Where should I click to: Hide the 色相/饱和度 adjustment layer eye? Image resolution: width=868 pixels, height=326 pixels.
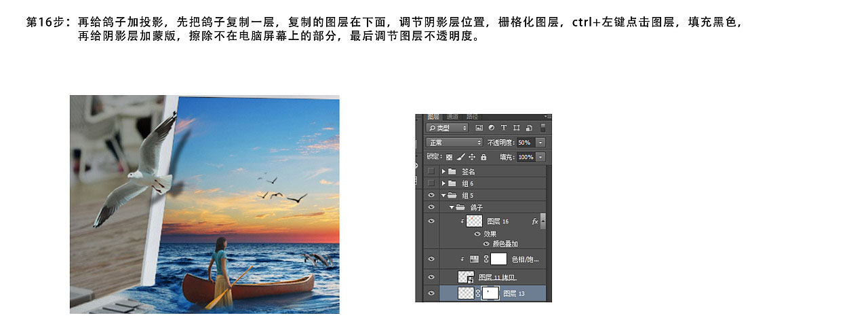pyautogui.click(x=431, y=259)
